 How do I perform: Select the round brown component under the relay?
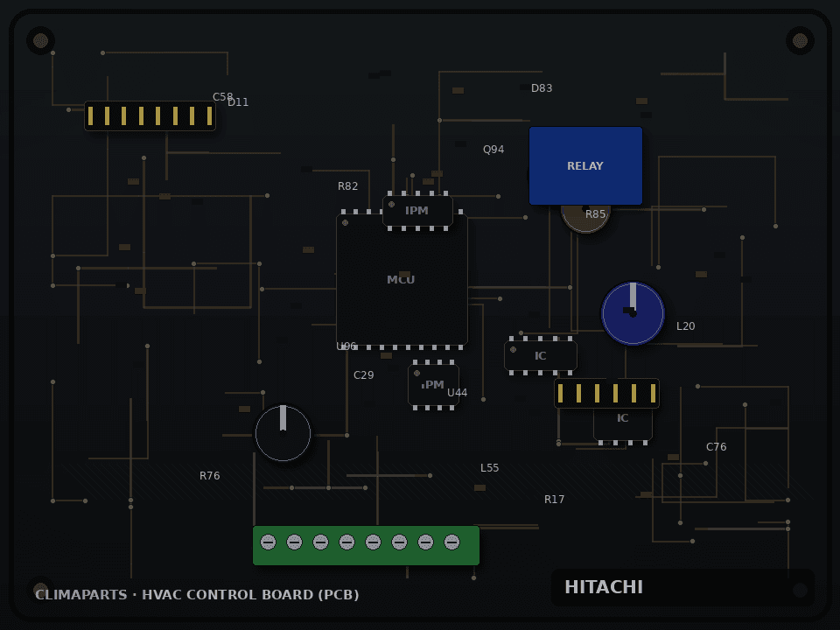coord(585,219)
